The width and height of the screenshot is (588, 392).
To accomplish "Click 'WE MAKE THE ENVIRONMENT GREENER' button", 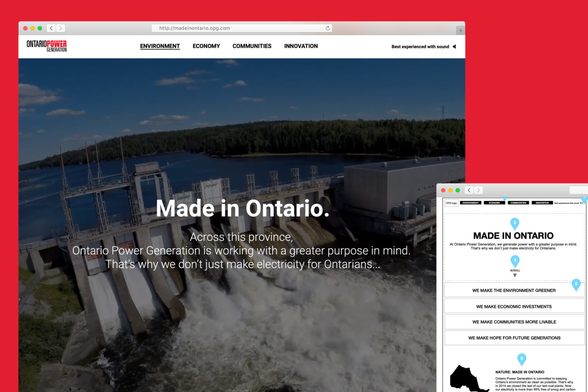I will [x=514, y=290].
